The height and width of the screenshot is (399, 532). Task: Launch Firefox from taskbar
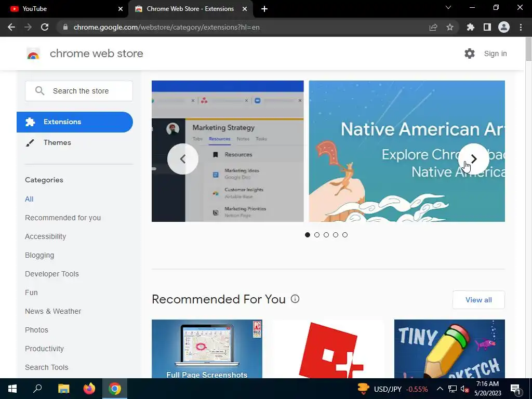point(89,389)
